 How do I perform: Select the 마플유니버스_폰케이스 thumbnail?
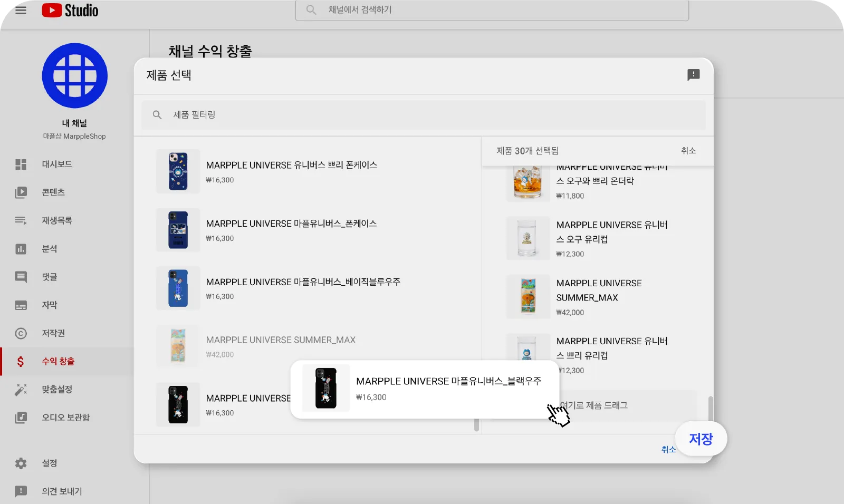click(x=178, y=230)
